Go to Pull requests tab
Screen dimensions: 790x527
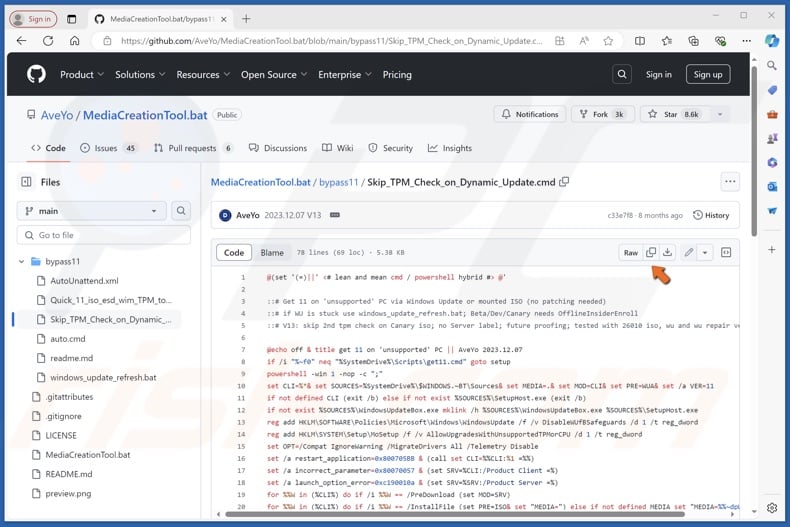point(192,148)
